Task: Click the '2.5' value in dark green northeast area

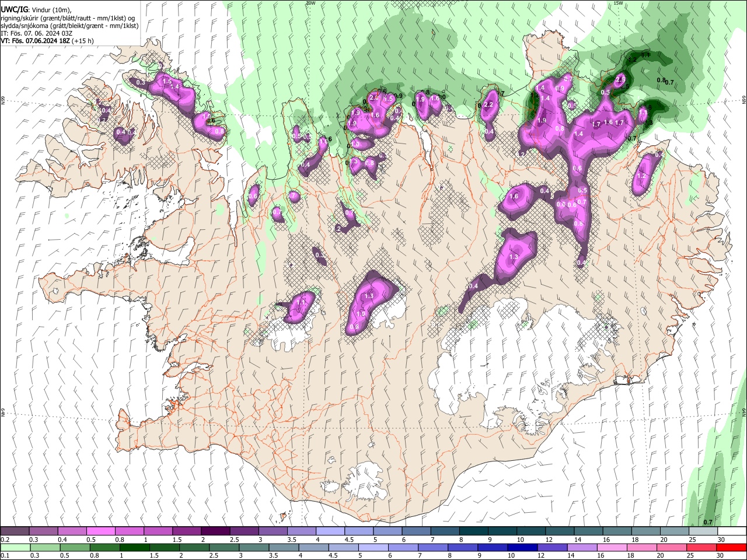Action: pyautogui.click(x=620, y=79)
